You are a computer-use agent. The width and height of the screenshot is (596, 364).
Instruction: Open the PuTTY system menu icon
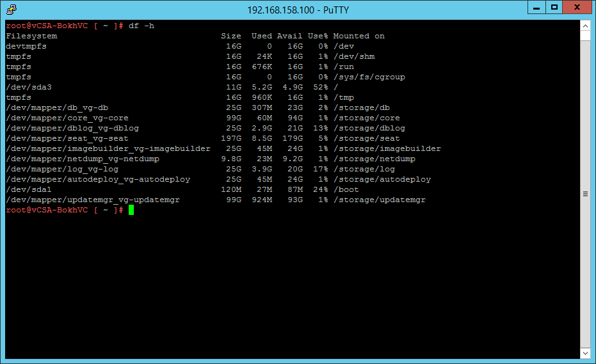pos(12,10)
